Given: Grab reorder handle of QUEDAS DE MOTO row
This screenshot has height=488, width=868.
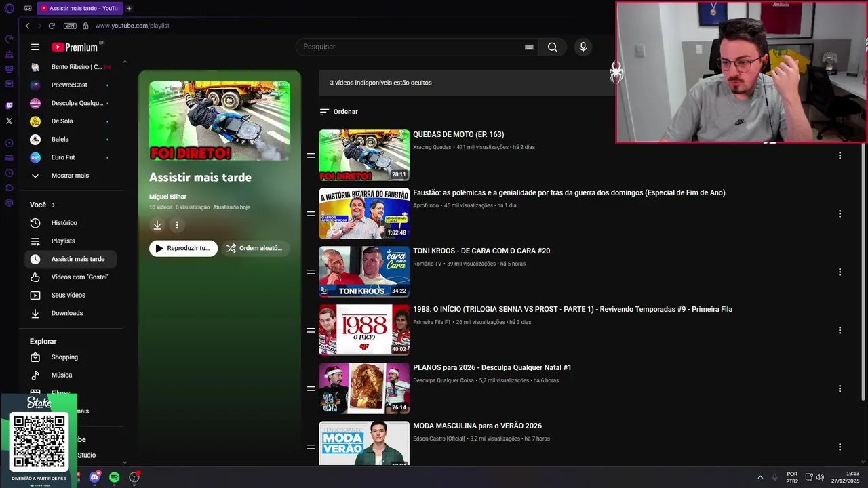Looking at the screenshot, I should pos(311,155).
